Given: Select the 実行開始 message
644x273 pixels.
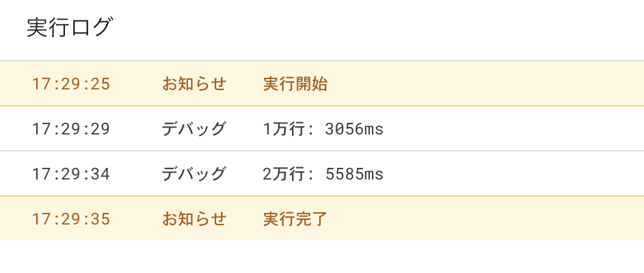Looking at the screenshot, I should point(295,84).
